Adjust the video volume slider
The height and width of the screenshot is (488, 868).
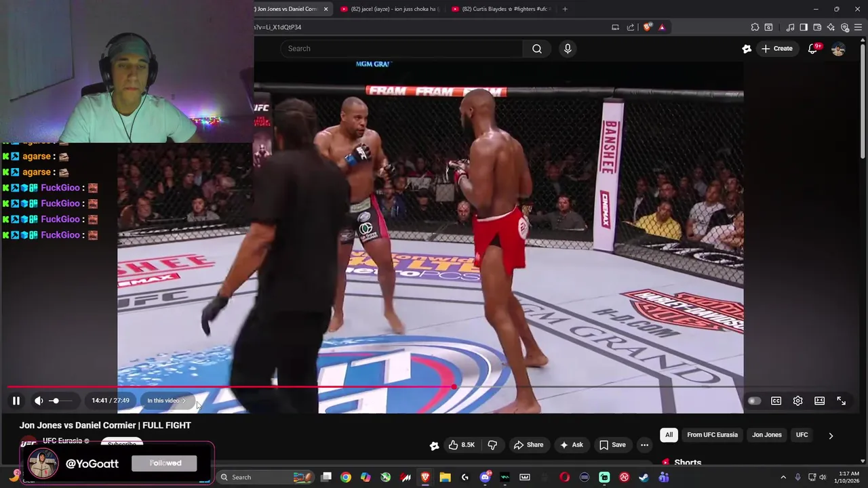[60, 401]
